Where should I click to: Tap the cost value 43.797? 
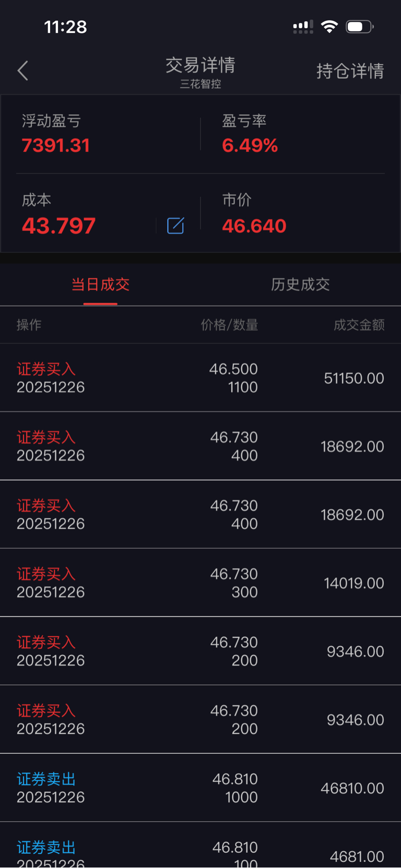58,226
